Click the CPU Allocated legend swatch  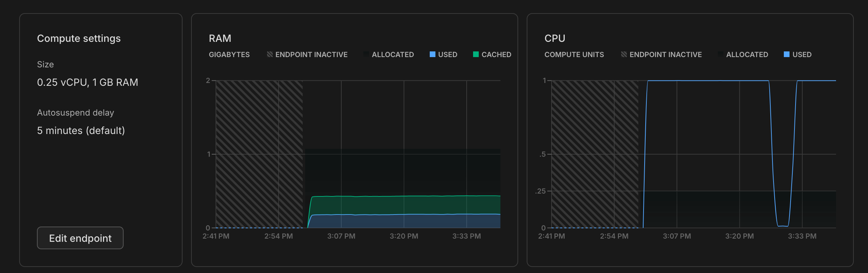(721, 54)
